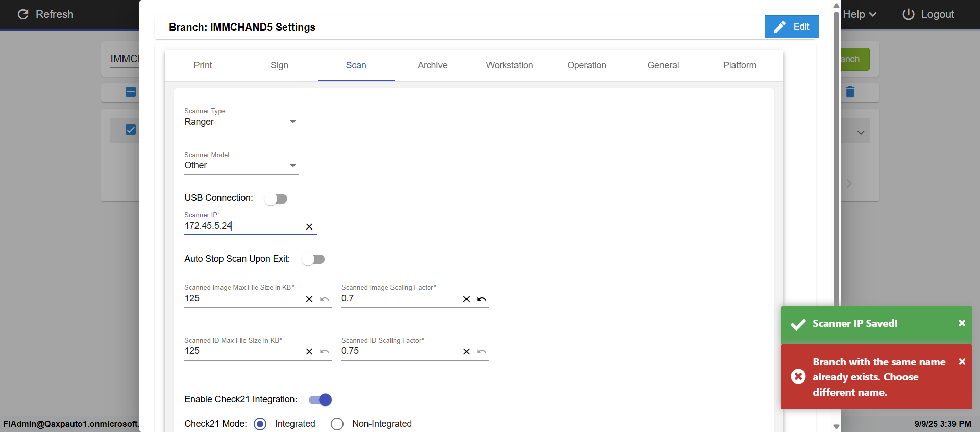Image resolution: width=980 pixels, height=432 pixels.
Task: Click the dialog vertical scrollbar
Action: (x=836, y=216)
